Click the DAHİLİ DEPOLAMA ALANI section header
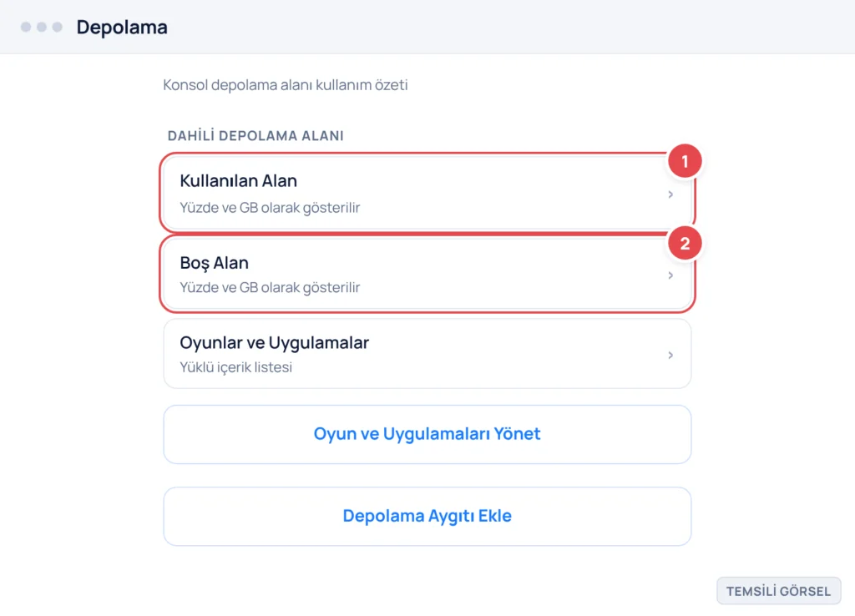 click(255, 136)
